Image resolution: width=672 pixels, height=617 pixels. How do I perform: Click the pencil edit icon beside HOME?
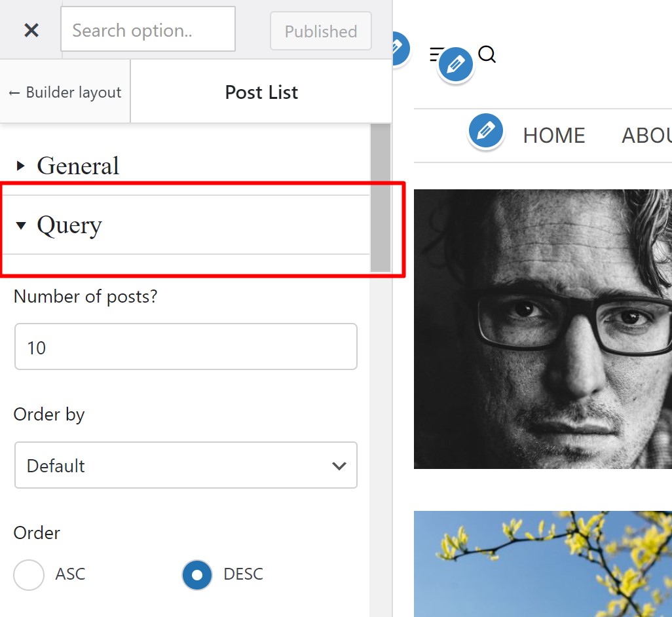point(485,131)
